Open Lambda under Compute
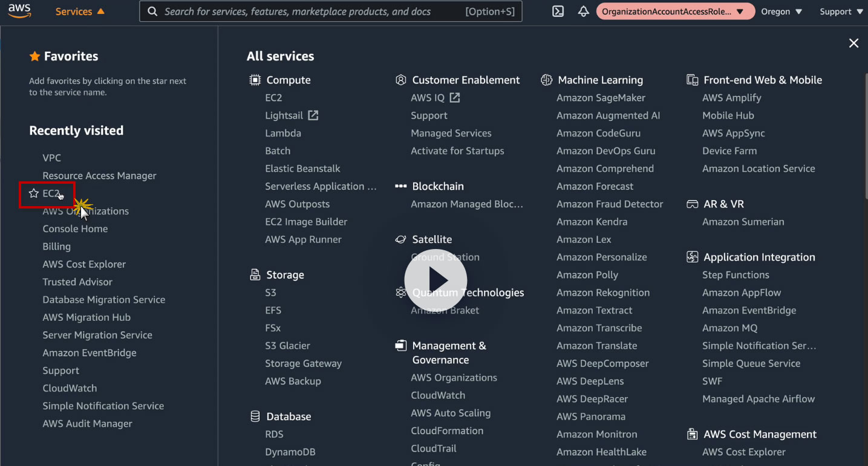This screenshot has height=466, width=868. (283, 133)
